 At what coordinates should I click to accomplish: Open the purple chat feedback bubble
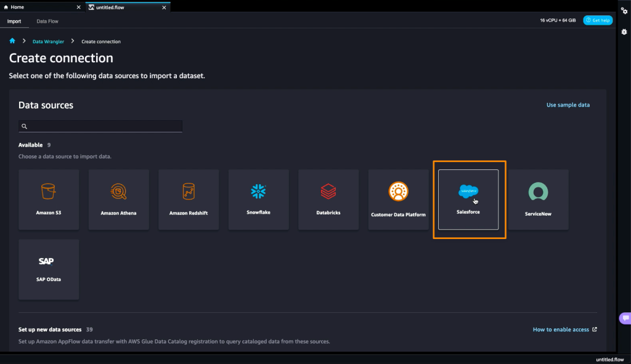[625, 318]
